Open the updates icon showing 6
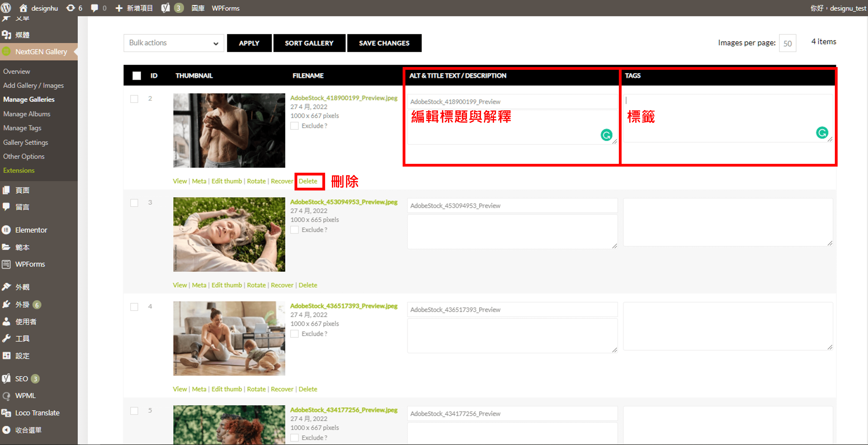The width and height of the screenshot is (868, 445). (70, 8)
